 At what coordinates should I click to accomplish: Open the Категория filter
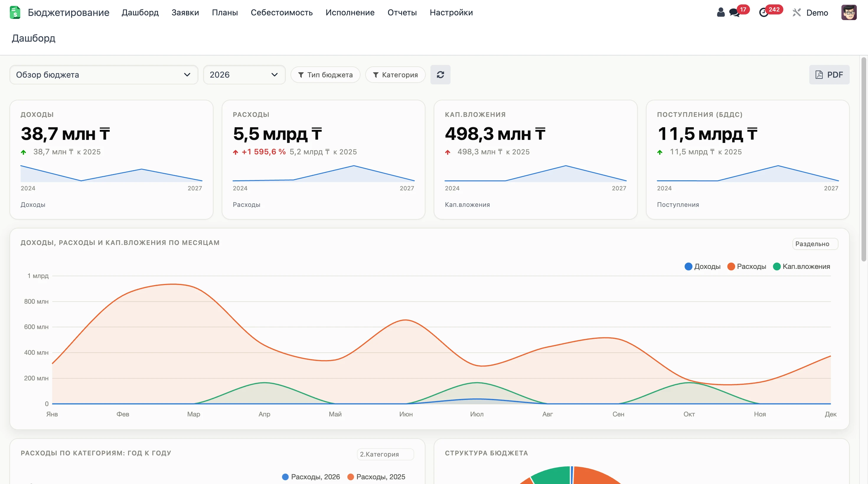395,74
